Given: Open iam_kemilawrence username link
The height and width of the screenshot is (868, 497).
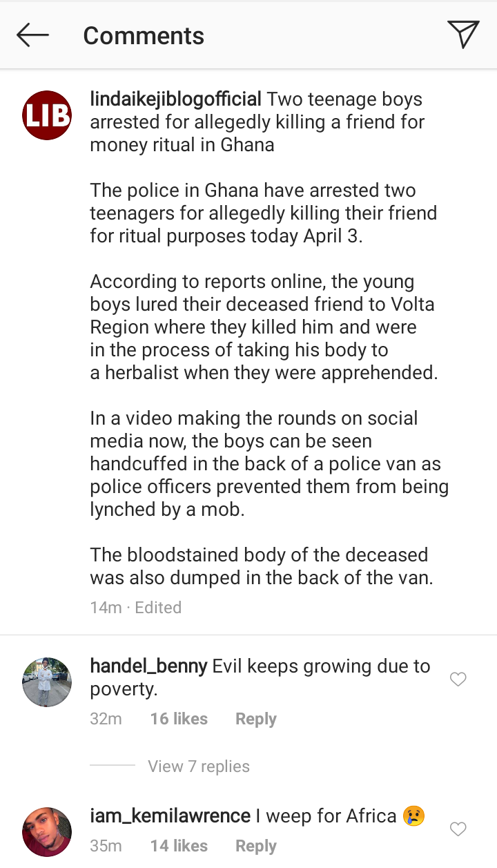Looking at the screenshot, I should [x=170, y=816].
